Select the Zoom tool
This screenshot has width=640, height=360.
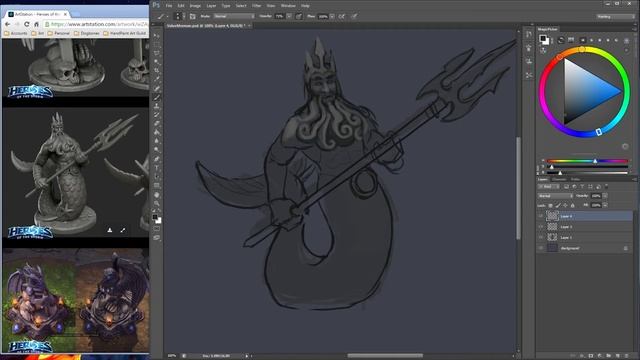(x=157, y=203)
